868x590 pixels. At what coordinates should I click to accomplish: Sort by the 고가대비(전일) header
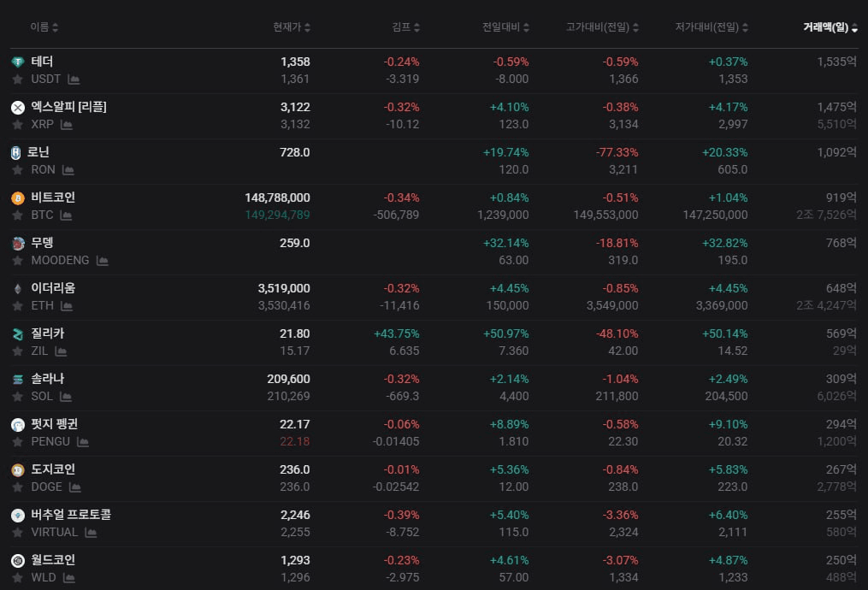click(602, 27)
